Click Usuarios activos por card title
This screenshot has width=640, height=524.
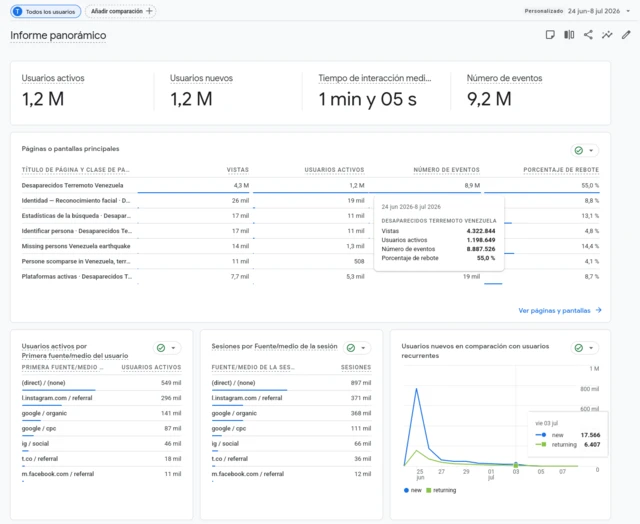[x=54, y=346]
